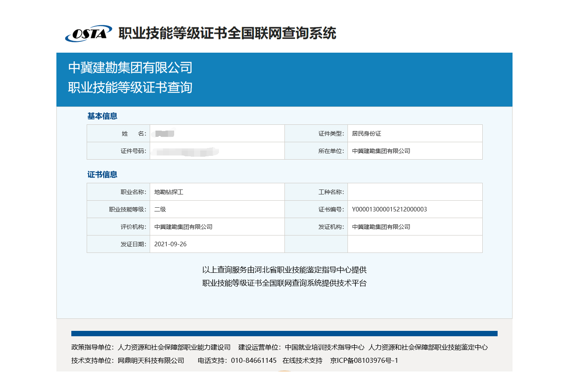This screenshot has height=386, width=588.
Task: Click the 评价机构 company value
Action: coord(183,227)
